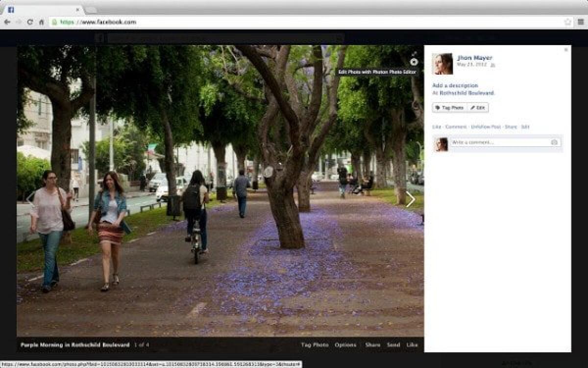Click the home icon in the browser toolbar
The height and width of the screenshot is (368, 588).
pyautogui.click(x=42, y=22)
